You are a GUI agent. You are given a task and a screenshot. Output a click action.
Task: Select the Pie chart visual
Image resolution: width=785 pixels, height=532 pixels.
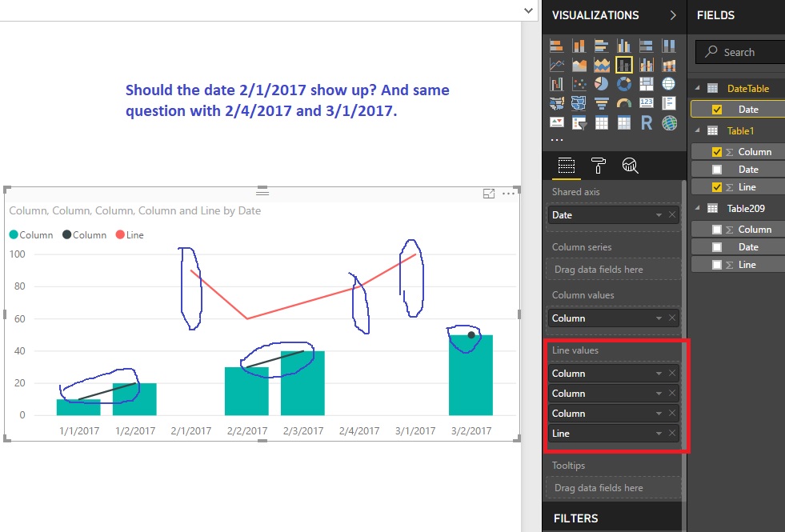click(601, 84)
